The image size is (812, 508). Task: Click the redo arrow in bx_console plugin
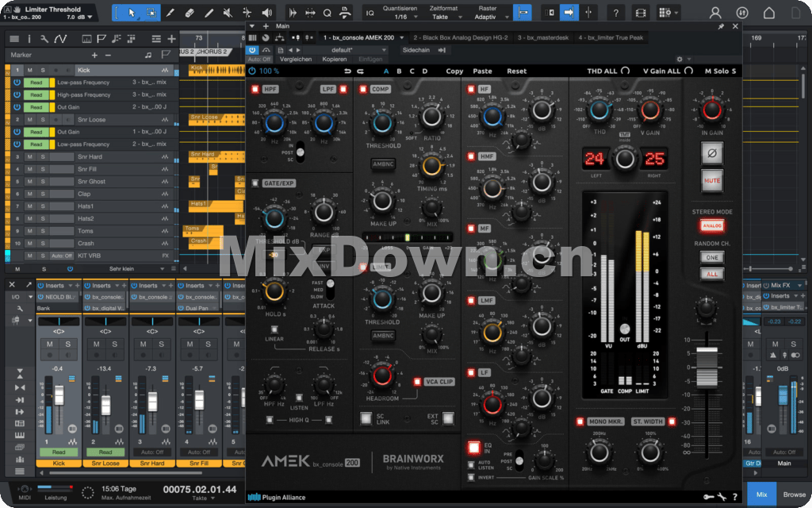click(361, 71)
